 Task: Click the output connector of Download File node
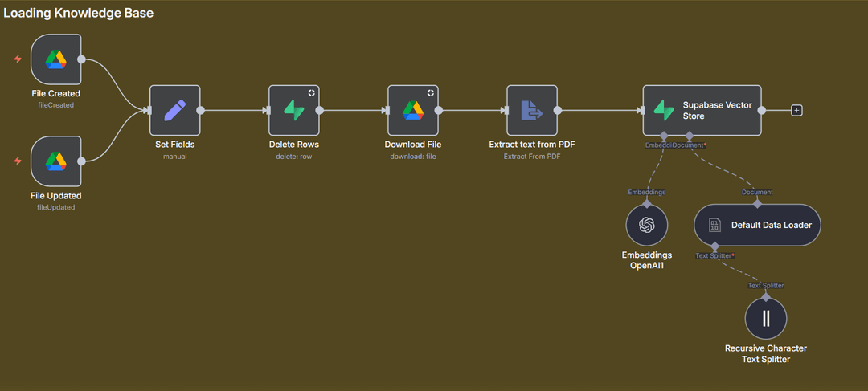click(x=439, y=111)
